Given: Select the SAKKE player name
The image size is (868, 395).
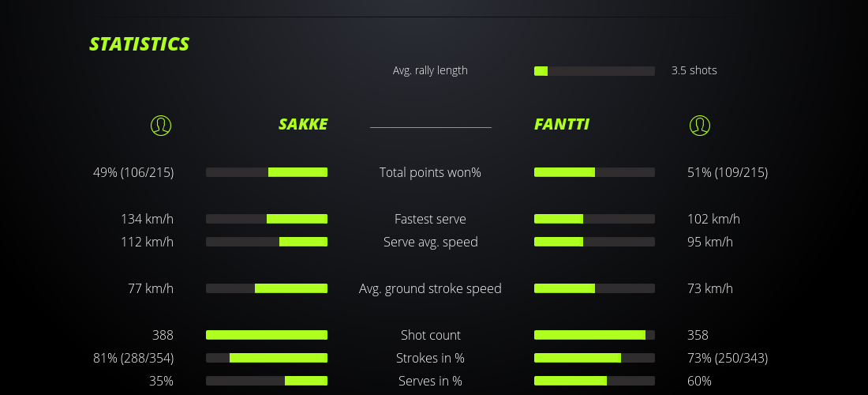Looking at the screenshot, I should [x=303, y=124].
